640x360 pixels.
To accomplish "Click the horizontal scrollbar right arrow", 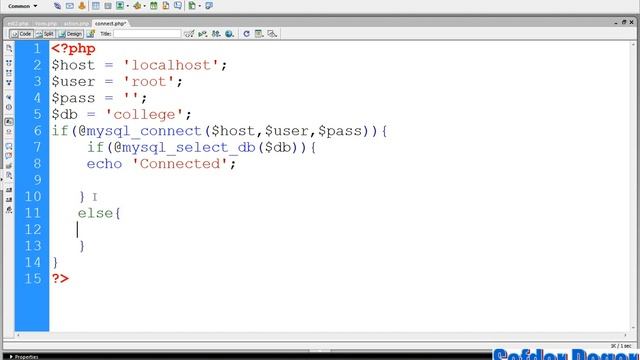I will tap(625, 335).
